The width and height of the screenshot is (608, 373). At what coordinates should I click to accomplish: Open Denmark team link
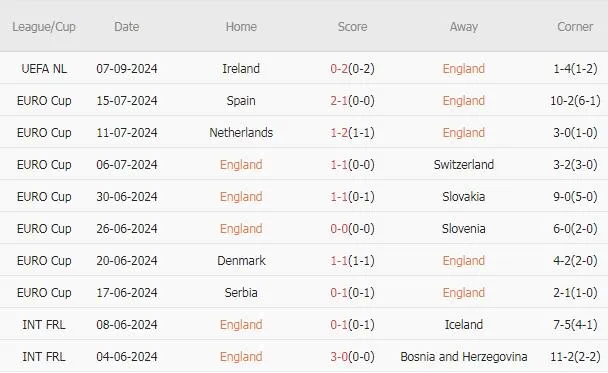[241, 261]
